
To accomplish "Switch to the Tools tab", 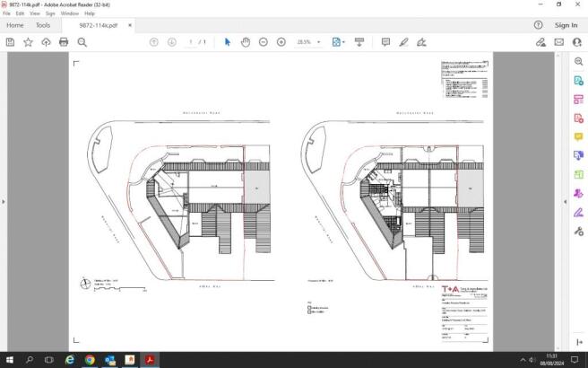I will point(43,25).
